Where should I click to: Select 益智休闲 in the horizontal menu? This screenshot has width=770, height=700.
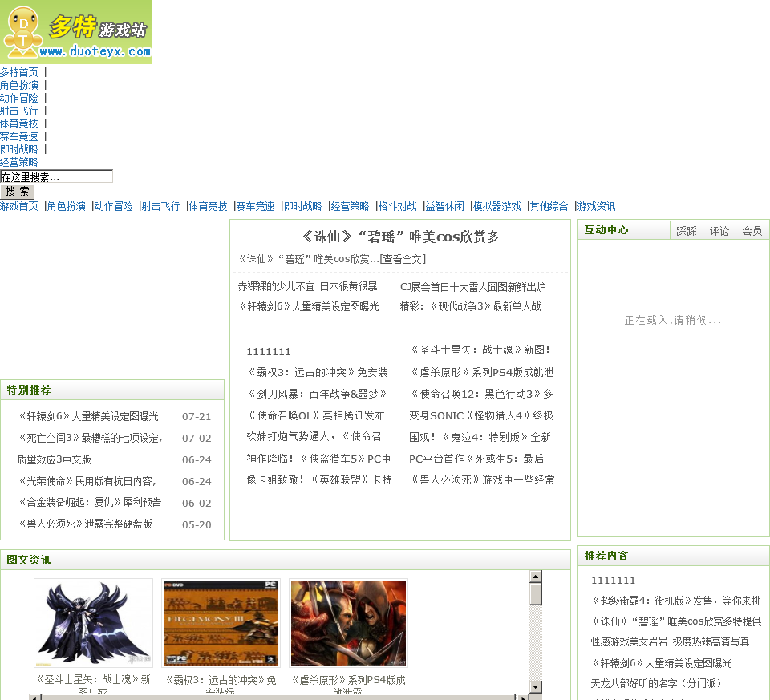pyautogui.click(x=444, y=206)
